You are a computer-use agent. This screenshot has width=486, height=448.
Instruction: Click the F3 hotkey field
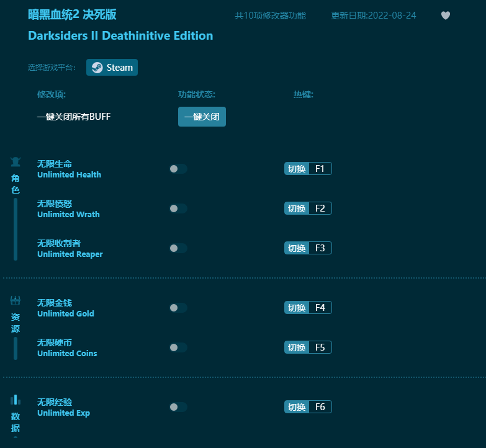[320, 248]
